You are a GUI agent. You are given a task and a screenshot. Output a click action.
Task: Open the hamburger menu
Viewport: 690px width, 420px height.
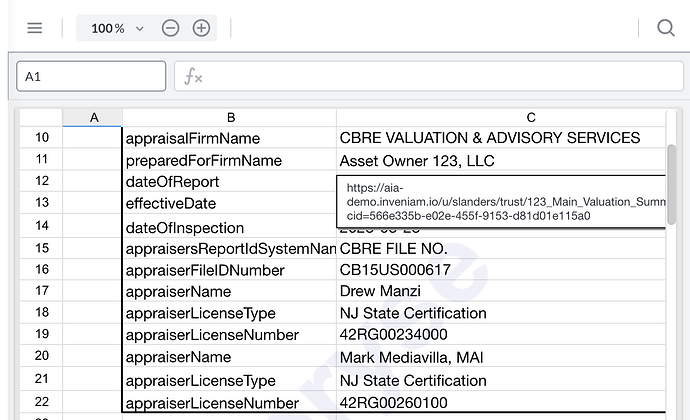click(35, 28)
